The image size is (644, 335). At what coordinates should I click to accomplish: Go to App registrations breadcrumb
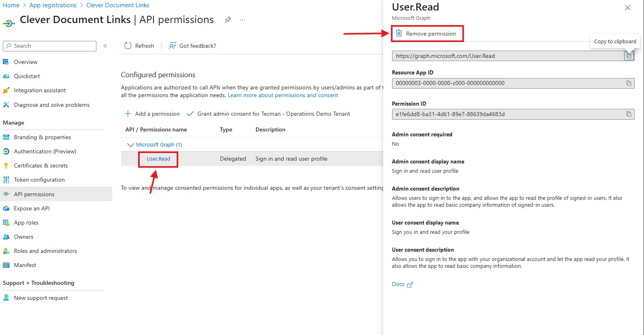[53, 5]
